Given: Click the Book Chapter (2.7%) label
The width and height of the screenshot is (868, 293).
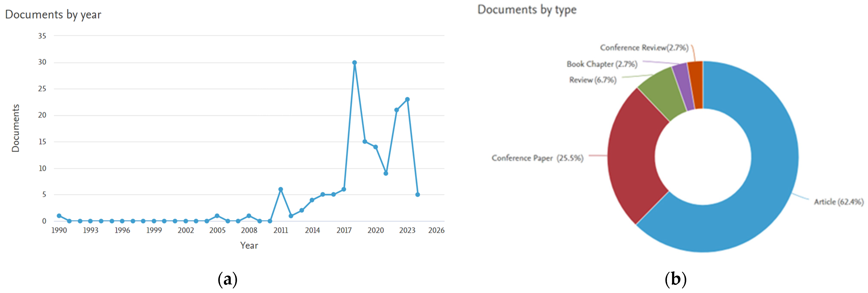Looking at the screenshot, I should coord(602,64).
